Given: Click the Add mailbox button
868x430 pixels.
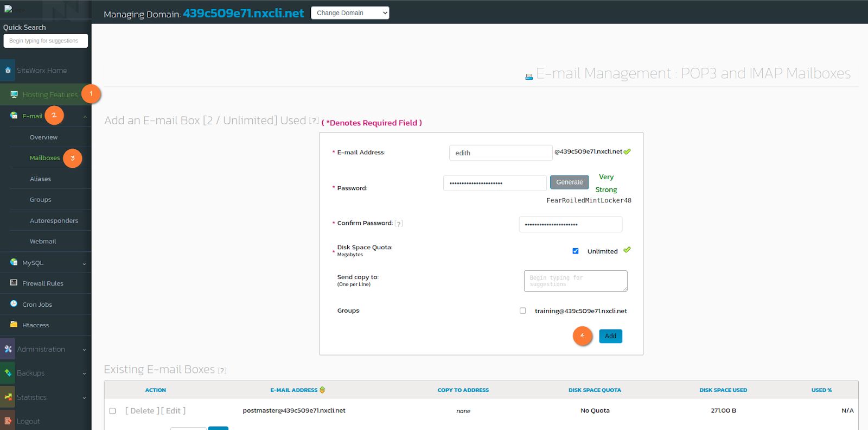Looking at the screenshot, I should point(610,336).
